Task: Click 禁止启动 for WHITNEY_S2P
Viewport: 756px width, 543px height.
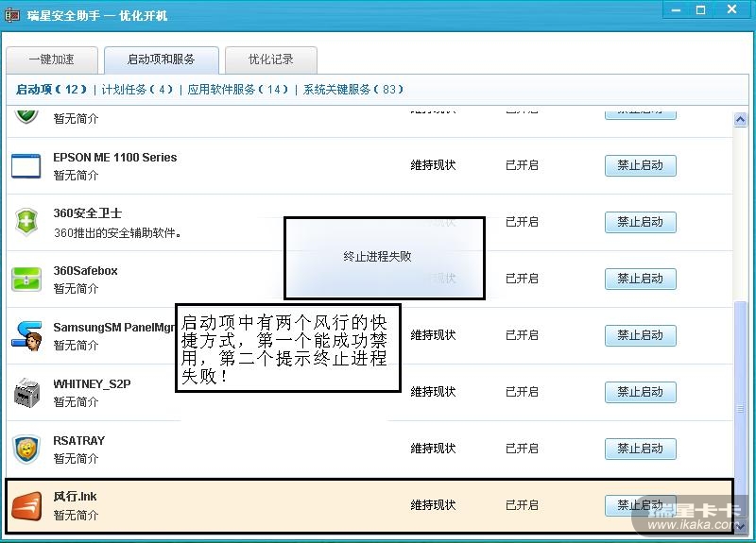Action: (x=641, y=392)
